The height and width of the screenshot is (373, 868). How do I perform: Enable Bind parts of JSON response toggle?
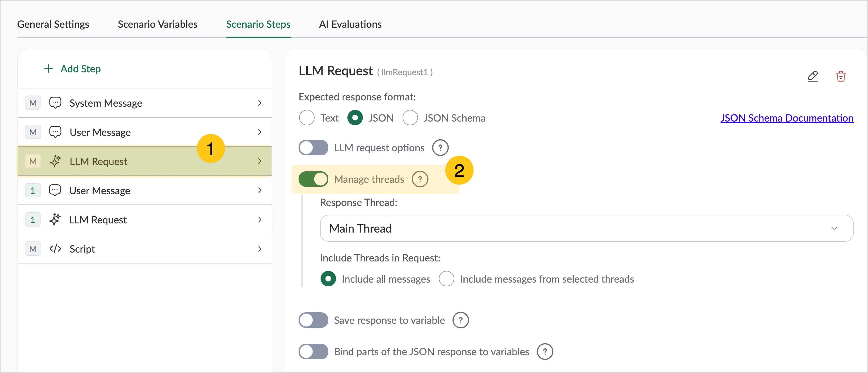[313, 352]
